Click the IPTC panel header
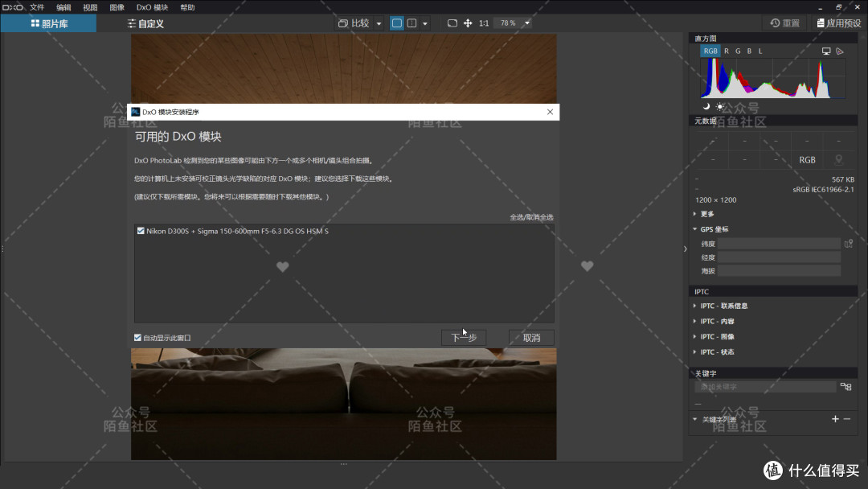The height and width of the screenshot is (489, 868). [773, 291]
